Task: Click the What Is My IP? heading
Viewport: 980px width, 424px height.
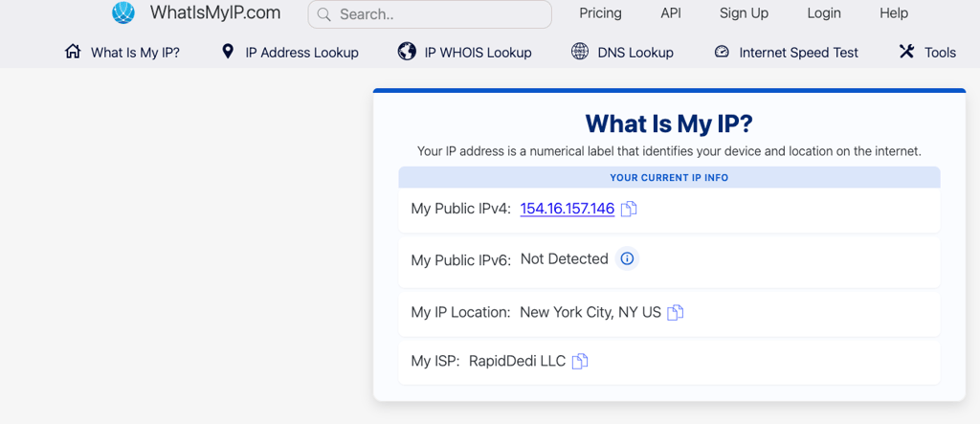Action: (669, 123)
